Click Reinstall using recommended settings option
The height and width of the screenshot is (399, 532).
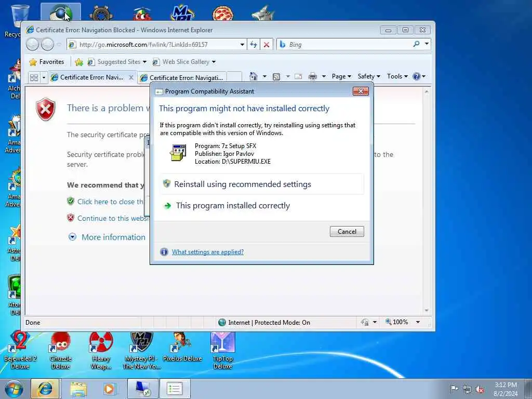pos(262,184)
